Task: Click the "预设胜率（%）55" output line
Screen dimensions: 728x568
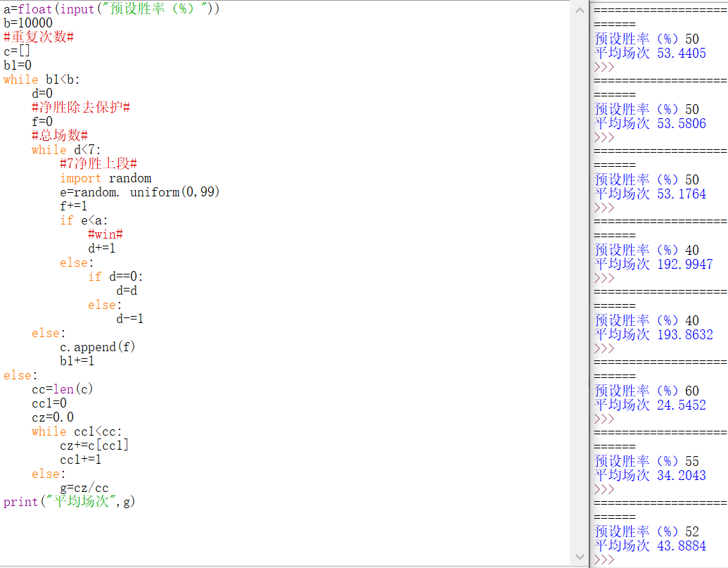Action: (646, 461)
